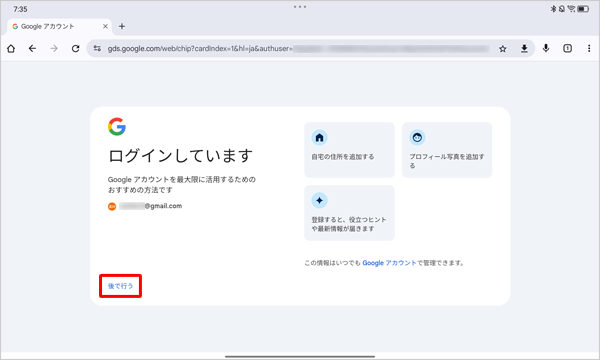Bookmark this page with the star icon
The image size is (600, 360).
tap(503, 49)
